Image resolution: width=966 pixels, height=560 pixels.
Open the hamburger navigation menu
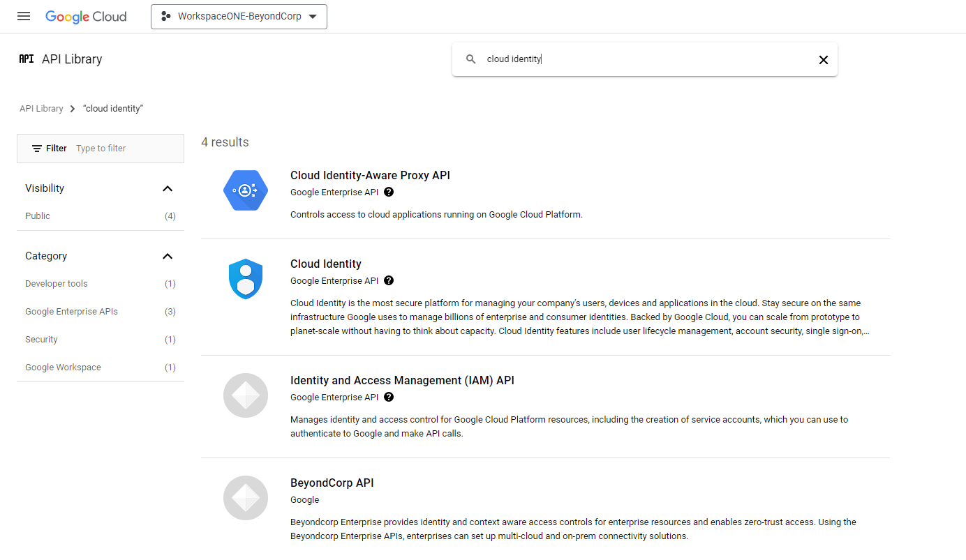pos(24,16)
